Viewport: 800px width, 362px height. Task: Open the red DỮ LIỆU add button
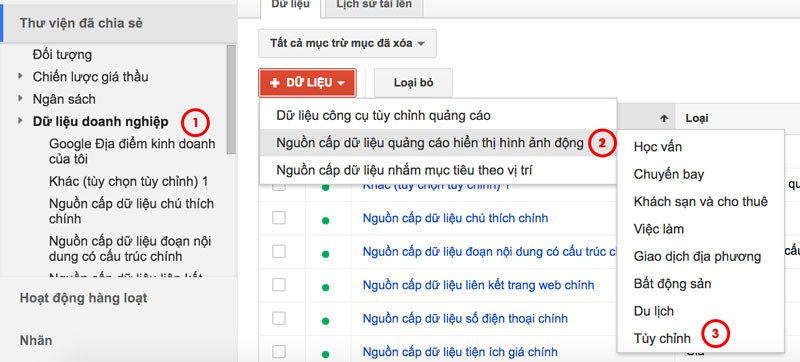pyautogui.click(x=307, y=83)
